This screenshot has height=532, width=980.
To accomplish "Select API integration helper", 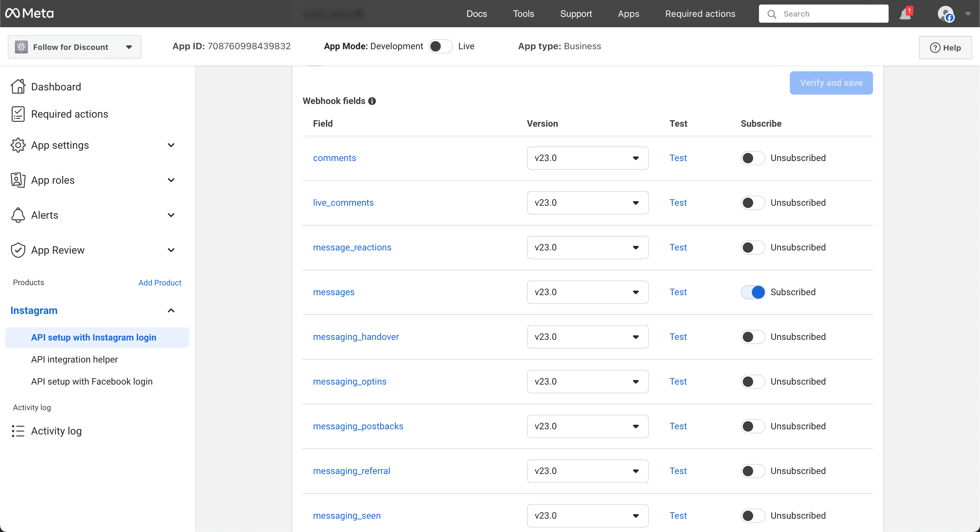I will pos(75,360).
